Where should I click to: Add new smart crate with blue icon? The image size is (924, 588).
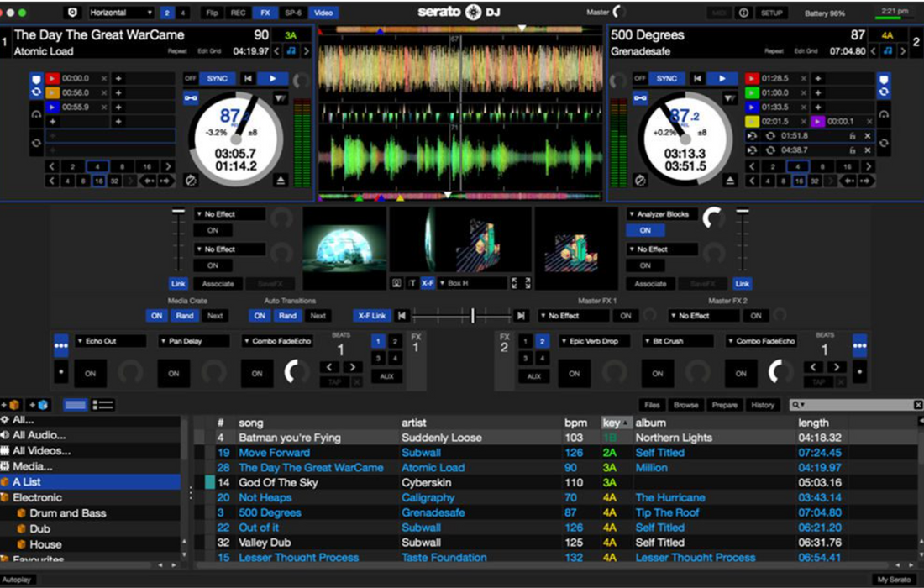pos(39,405)
